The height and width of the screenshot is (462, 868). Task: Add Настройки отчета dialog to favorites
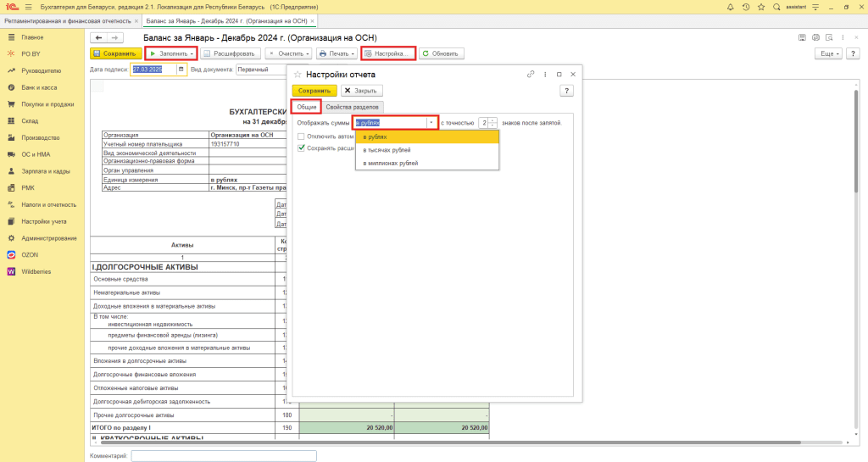point(298,74)
